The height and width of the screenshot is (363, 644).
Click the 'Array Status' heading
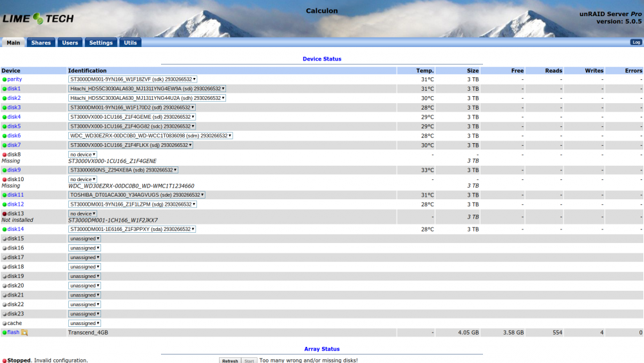pyautogui.click(x=322, y=349)
